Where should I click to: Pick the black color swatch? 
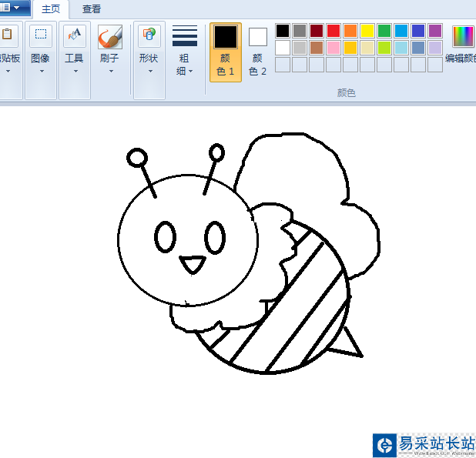[x=283, y=31]
